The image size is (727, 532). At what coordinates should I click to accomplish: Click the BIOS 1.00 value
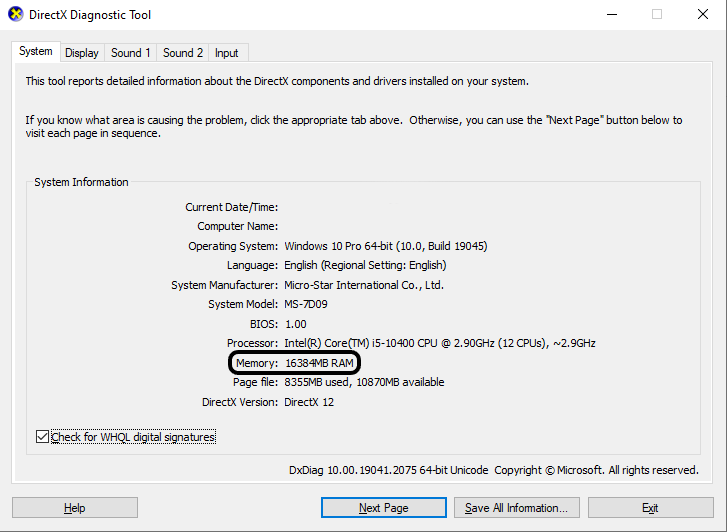(295, 324)
